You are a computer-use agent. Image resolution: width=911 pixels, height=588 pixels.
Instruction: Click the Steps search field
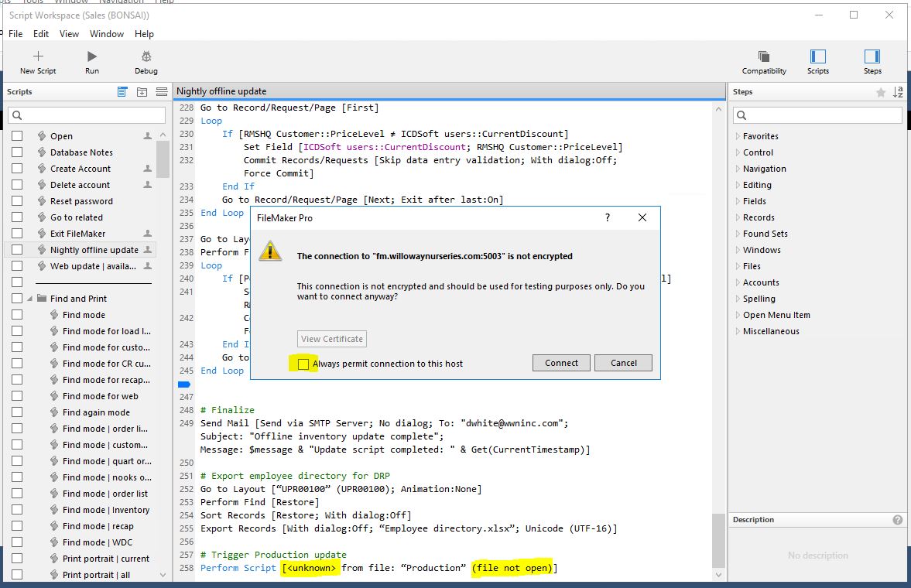click(817, 115)
